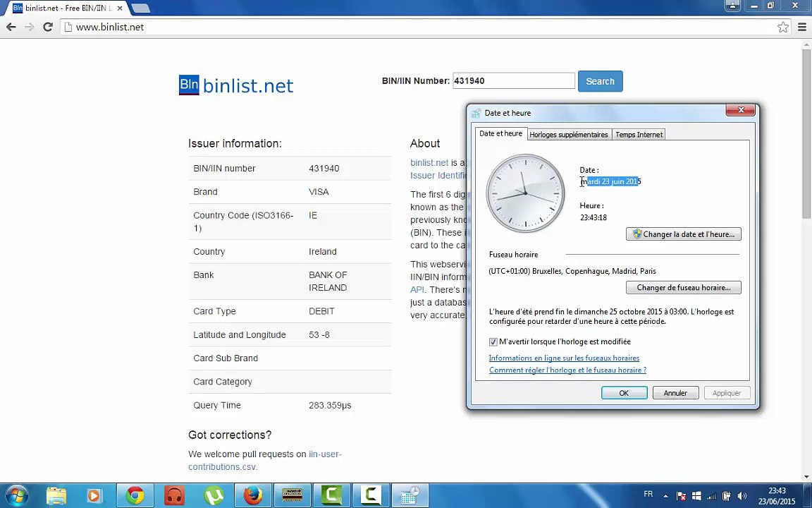812x508 pixels.
Task: Click the Issuer information heading
Action: coord(235,144)
